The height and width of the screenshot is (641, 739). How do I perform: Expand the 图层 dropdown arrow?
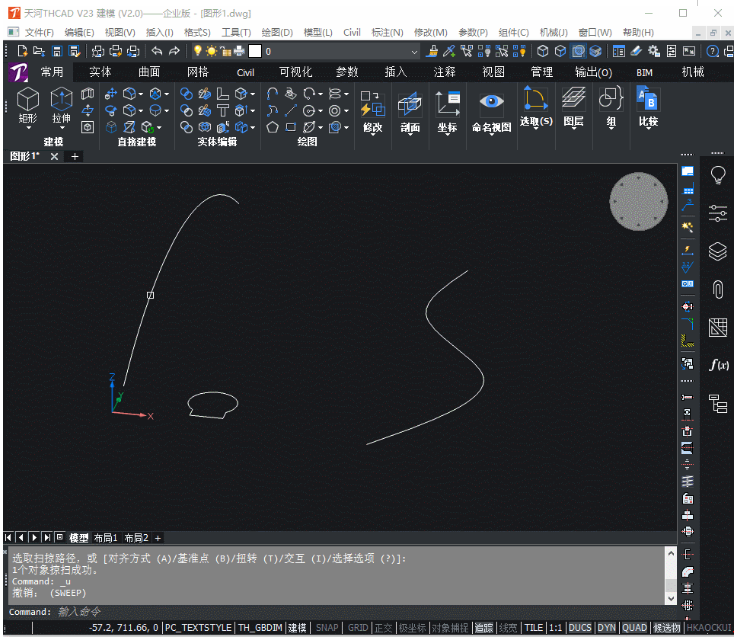[574, 129]
